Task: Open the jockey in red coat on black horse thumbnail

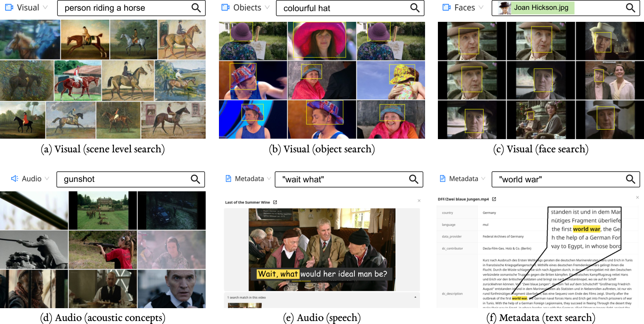Action: [22, 120]
